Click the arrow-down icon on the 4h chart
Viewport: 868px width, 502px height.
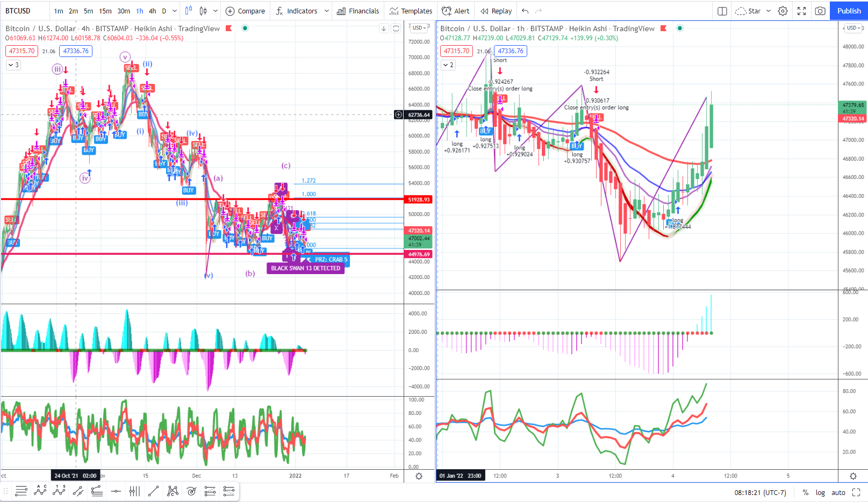384,28
